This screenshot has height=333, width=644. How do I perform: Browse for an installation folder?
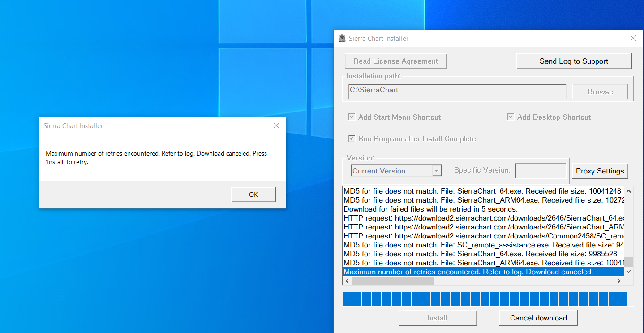600,91
